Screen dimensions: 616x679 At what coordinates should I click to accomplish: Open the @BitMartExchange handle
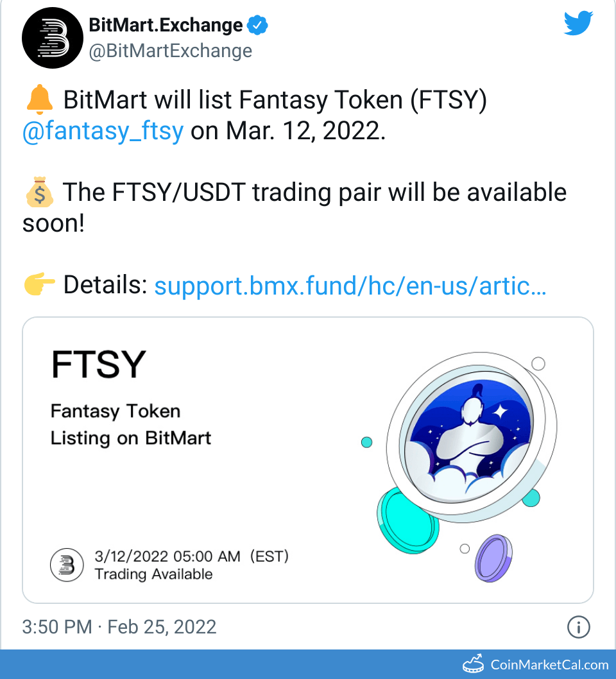coord(170,51)
